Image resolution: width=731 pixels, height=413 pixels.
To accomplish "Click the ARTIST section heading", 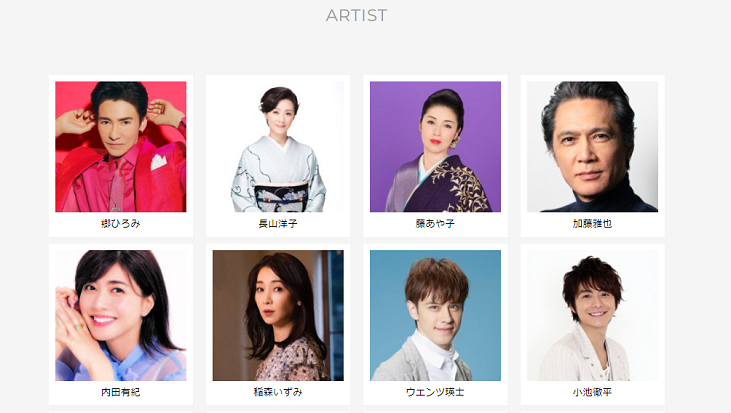I will [357, 15].
